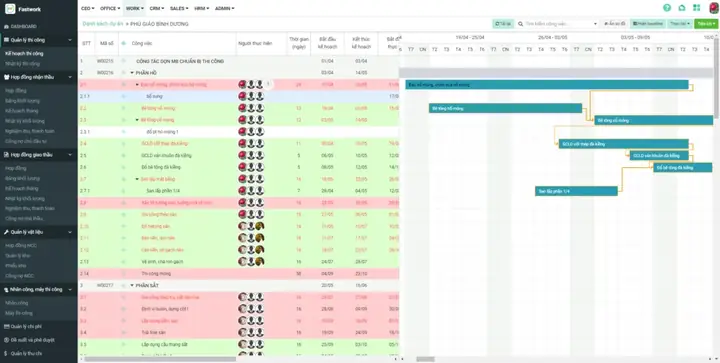Click dollar icon beside Quản lý thu chi
Image resolution: width=720 pixels, height=363 pixels.
point(6,354)
